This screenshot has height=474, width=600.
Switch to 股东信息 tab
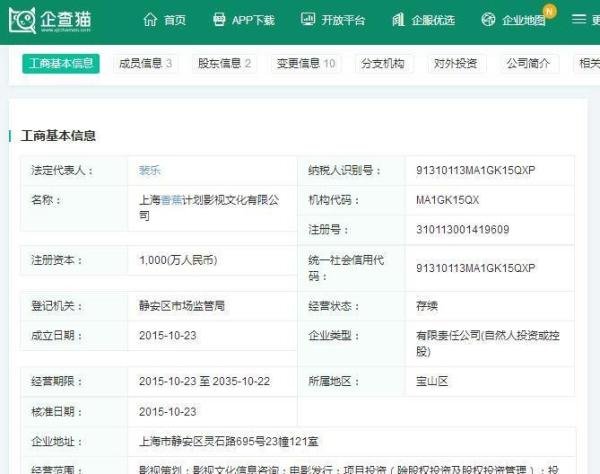click(224, 64)
